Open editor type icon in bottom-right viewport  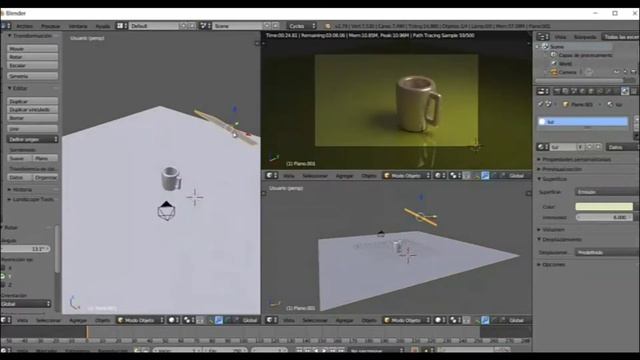pos(271,320)
